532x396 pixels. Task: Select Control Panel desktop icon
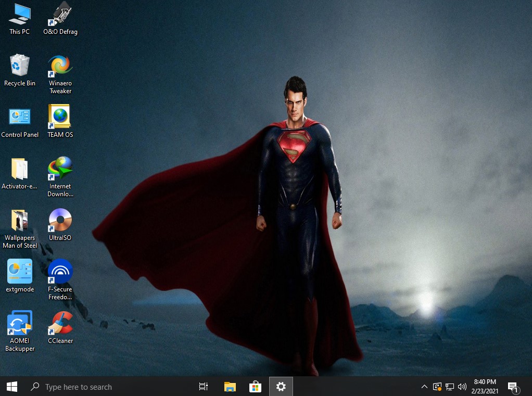coord(20,123)
